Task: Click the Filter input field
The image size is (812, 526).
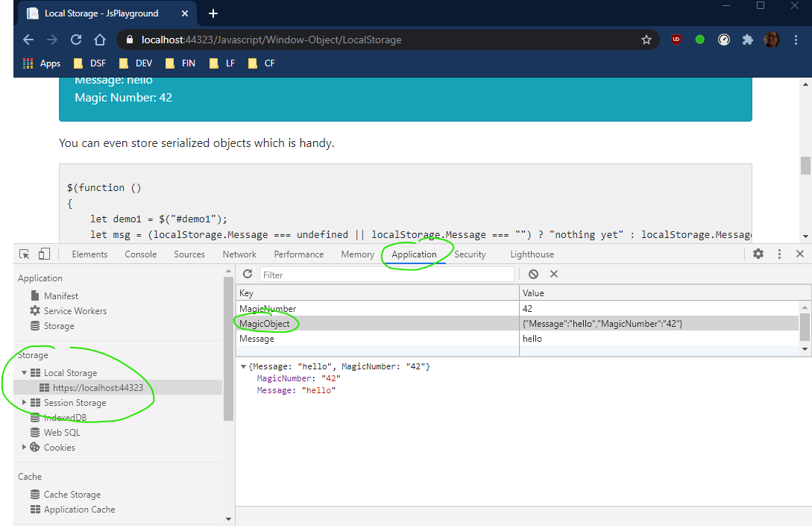Action: 386,275
